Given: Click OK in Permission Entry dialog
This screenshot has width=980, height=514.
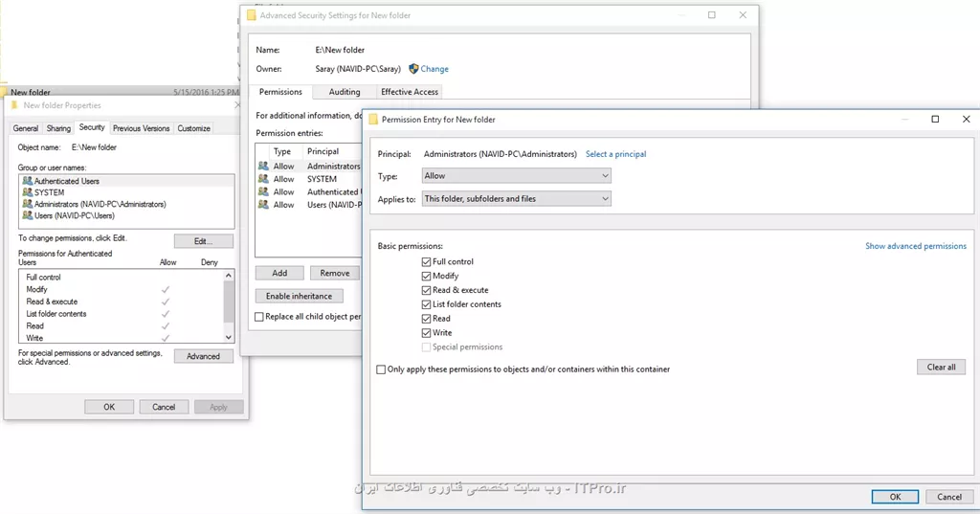Looking at the screenshot, I should pos(895,497).
